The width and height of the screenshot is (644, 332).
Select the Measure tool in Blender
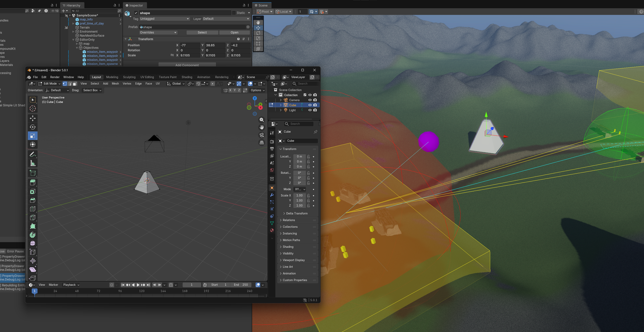click(x=32, y=163)
